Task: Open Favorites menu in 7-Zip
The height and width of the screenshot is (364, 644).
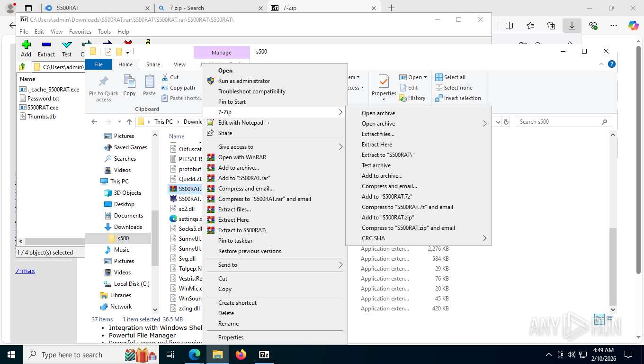Action: pos(80,32)
